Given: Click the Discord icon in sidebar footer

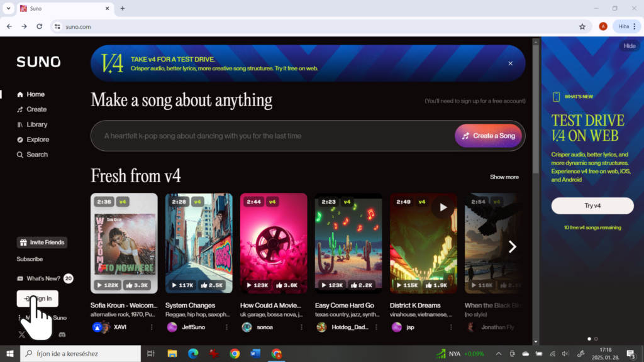Looking at the screenshot, I should click(x=62, y=334).
